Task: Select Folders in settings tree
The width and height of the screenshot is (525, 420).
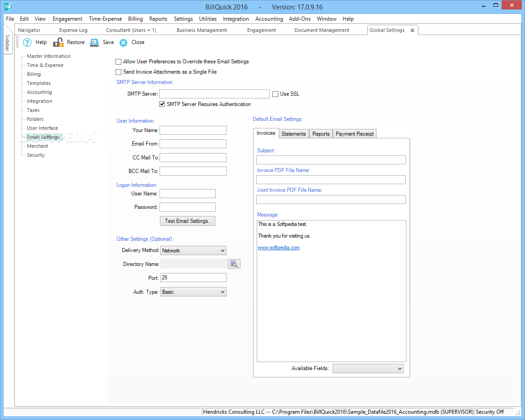Action: 35,119
